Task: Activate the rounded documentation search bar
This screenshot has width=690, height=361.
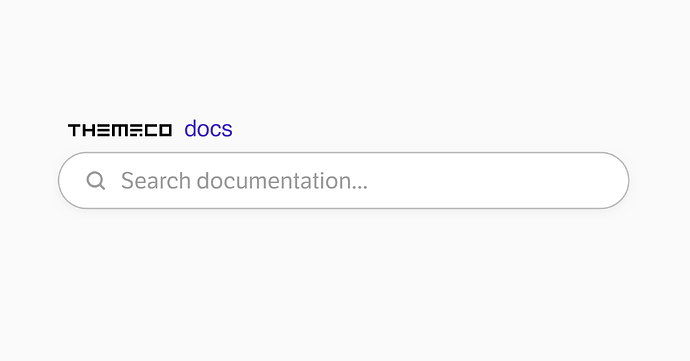Action: coord(343,180)
